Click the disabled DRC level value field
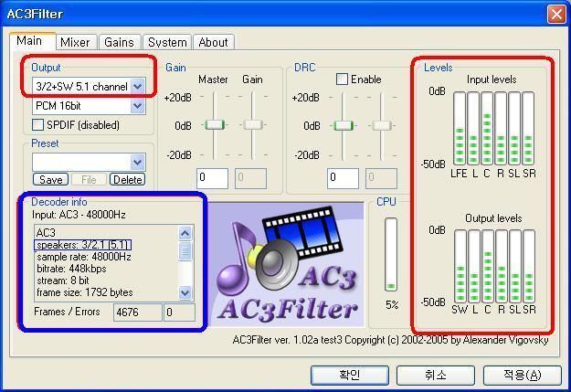The width and height of the screenshot is (571, 392). tap(381, 178)
